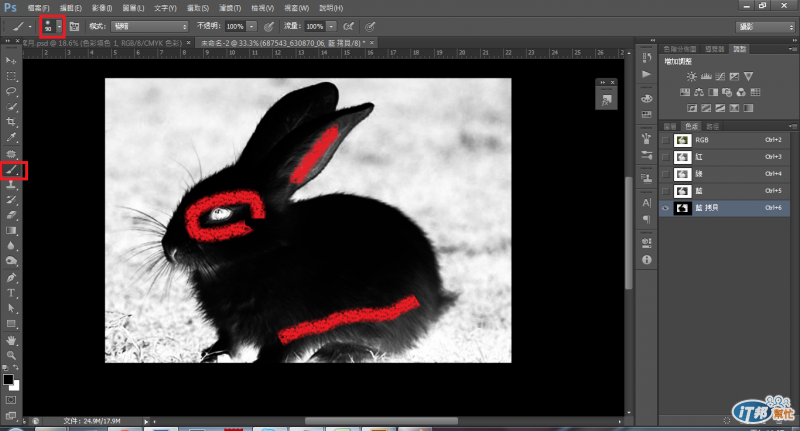Open the brush preset picker dropdown

pyautogui.click(x=59, y=27)
